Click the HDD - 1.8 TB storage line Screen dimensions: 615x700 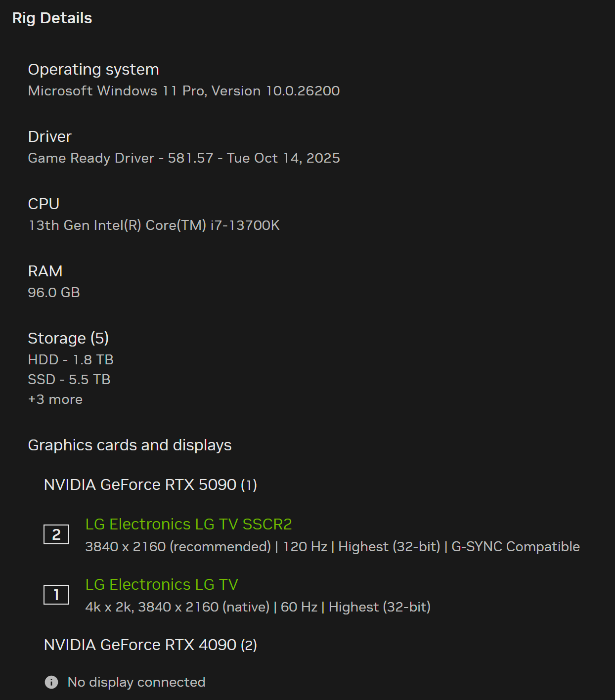coord(71,360)
